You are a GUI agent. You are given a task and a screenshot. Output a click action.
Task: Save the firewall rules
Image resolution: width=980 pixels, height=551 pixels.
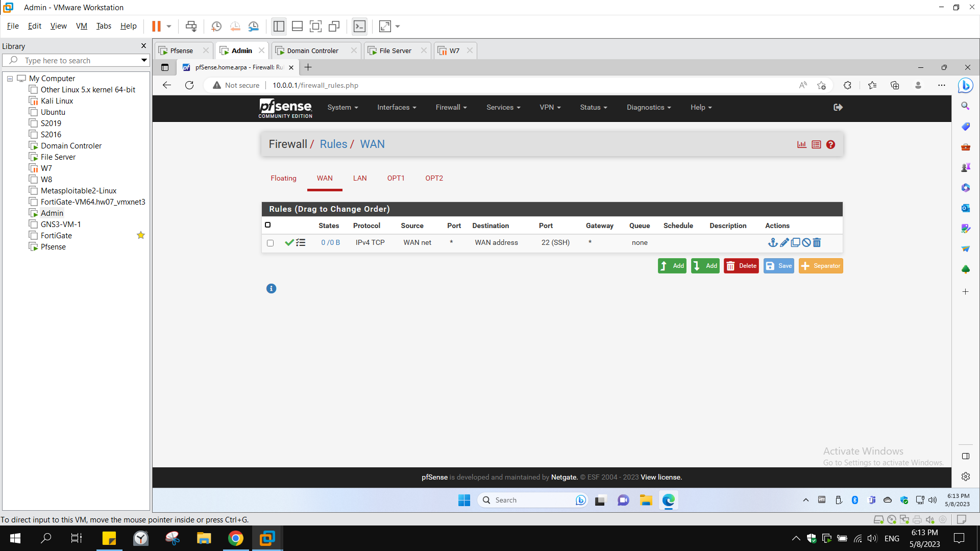pos(778,265)
